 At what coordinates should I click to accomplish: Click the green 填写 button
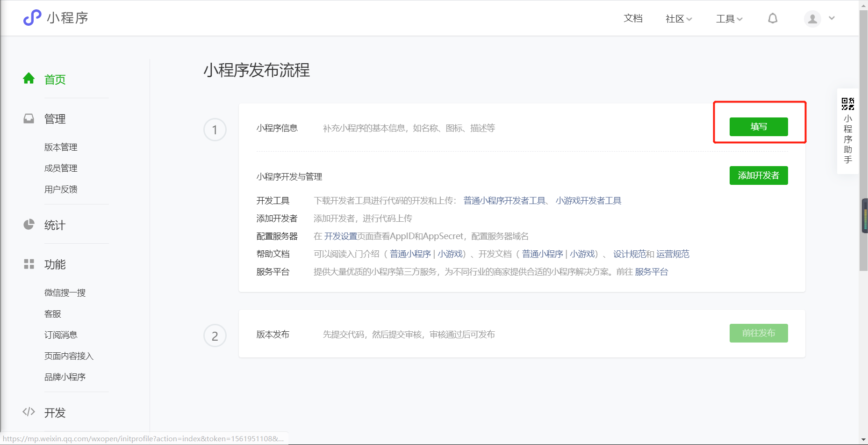click(759, 127)
